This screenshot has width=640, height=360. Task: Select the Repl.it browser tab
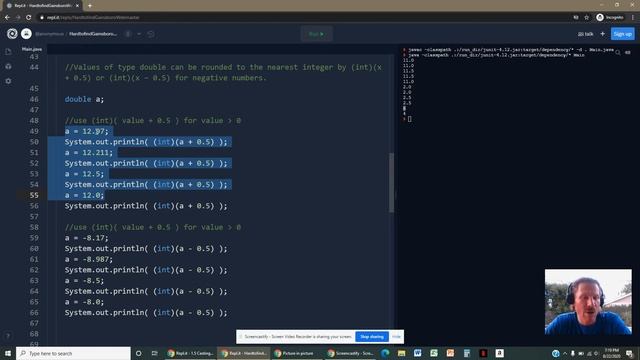coord(42,6)
